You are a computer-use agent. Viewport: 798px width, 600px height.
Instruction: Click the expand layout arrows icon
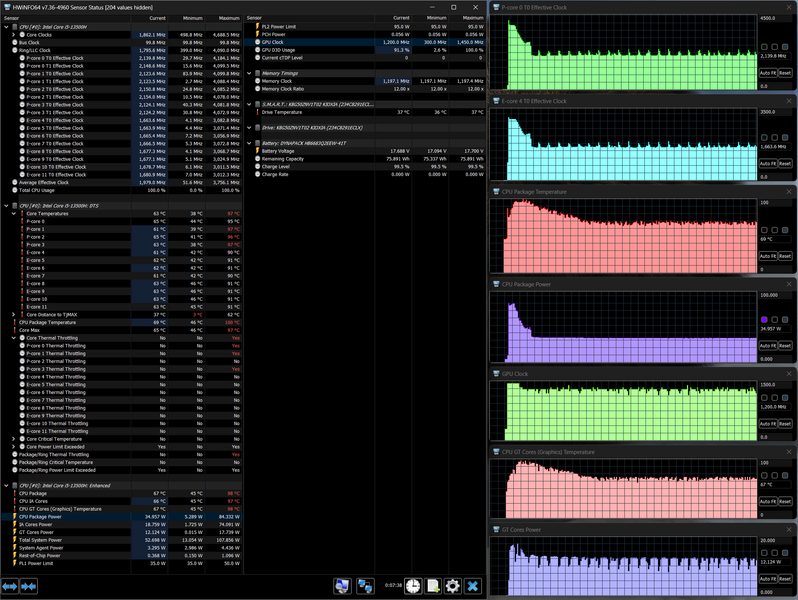(10, 586)
